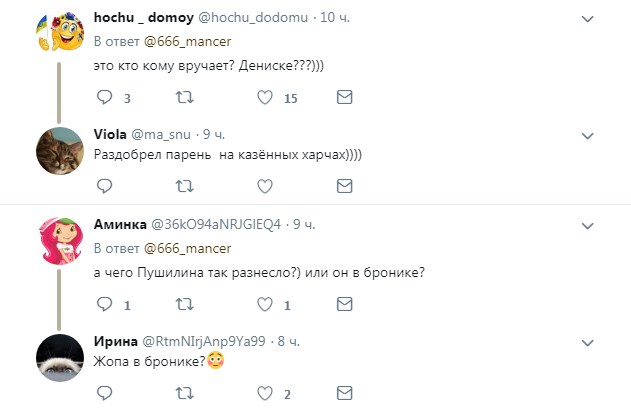Retweet hochu _ domoy's tweet
This screenshot has height=410, width=631.
pyautogui.click(x=185, y=98)
